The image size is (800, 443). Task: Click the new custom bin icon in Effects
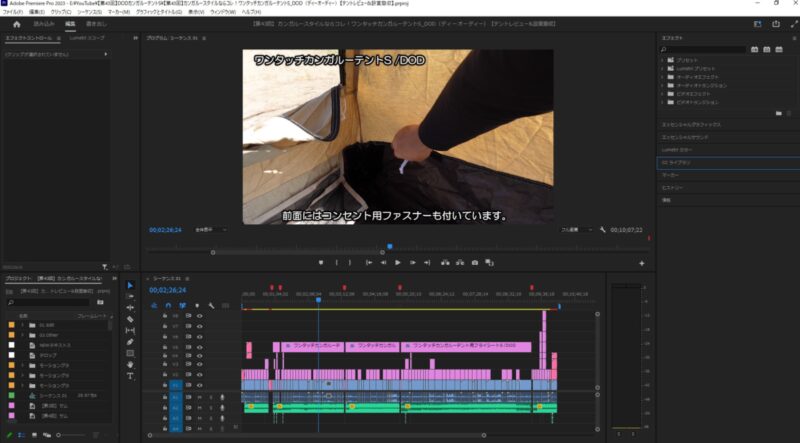[x=779, y=113]
